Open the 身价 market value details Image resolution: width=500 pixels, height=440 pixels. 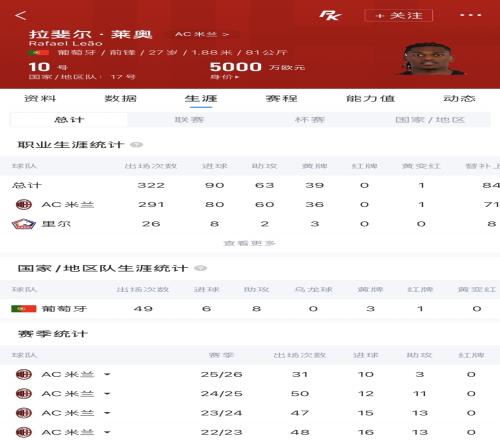pos(224,77)
